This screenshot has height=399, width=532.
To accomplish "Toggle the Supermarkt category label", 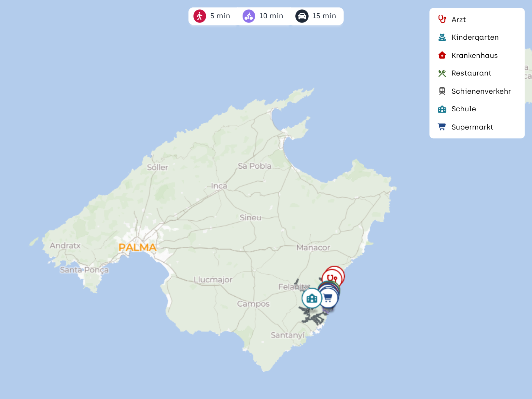I will click(x=472, y=127).
